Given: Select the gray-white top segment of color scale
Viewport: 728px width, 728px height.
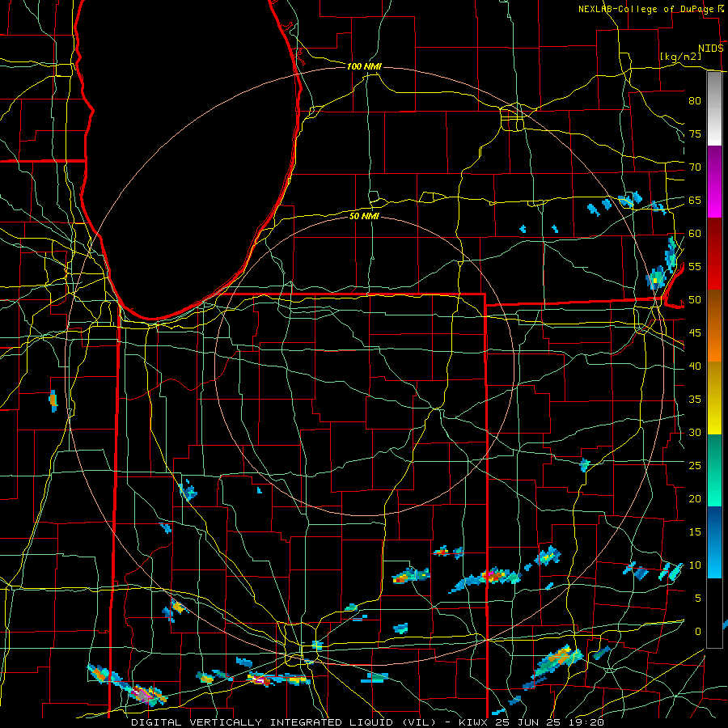Looking at the screenshot, I should pos(714,109).
